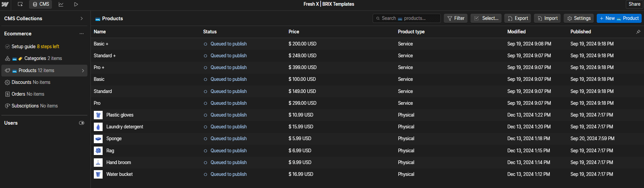Screen dimensions: 644x188
Task: Open the analytics chart icon
Action: click(61, 4)
